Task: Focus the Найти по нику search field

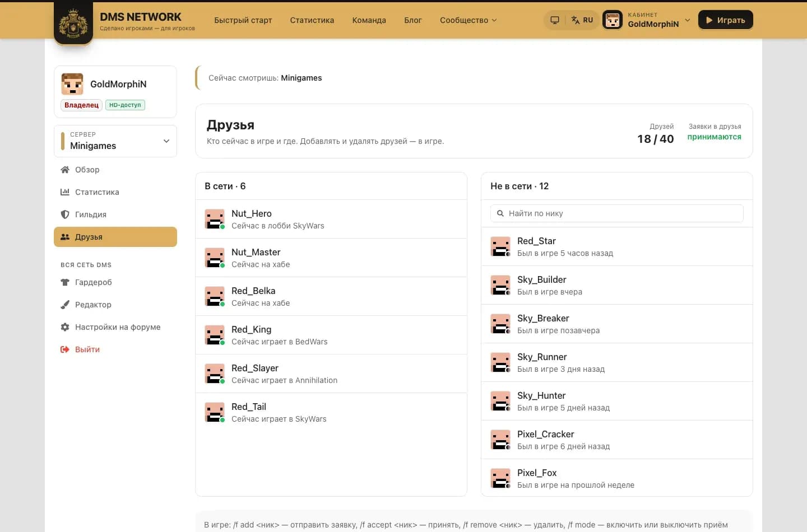Action: (x=616, y=213)
